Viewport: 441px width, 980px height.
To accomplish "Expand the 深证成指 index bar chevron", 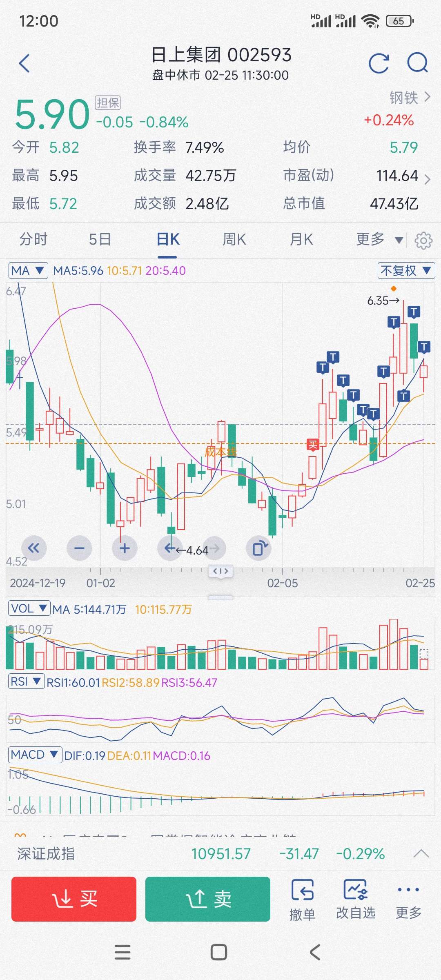I will [421, 853].
